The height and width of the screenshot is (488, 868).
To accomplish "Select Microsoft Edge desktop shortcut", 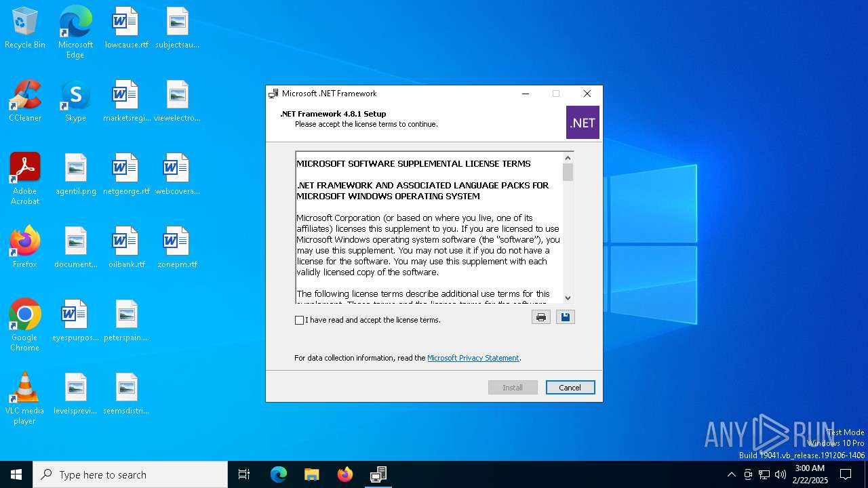I will pos(75,33).
